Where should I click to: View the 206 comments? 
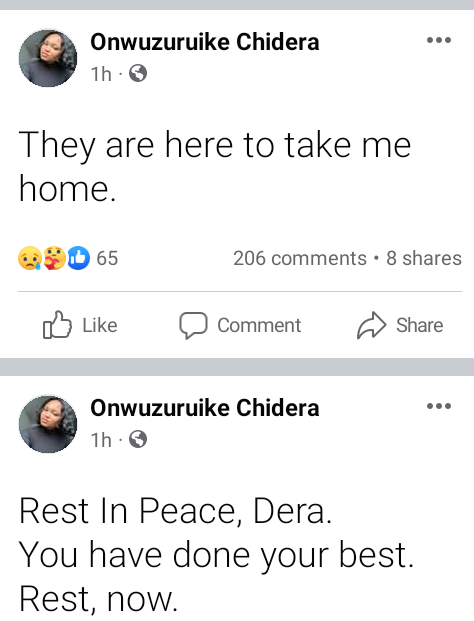tap(300, 258)
